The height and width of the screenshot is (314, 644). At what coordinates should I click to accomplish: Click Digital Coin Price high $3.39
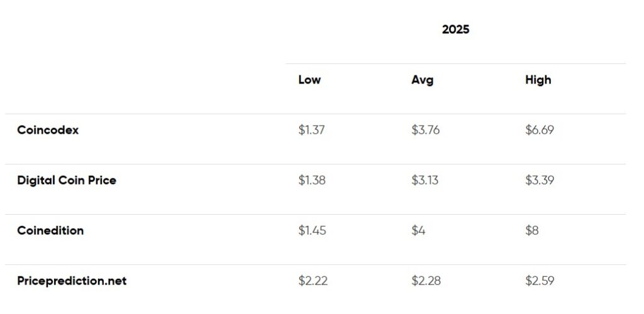[x=540, y=180]
